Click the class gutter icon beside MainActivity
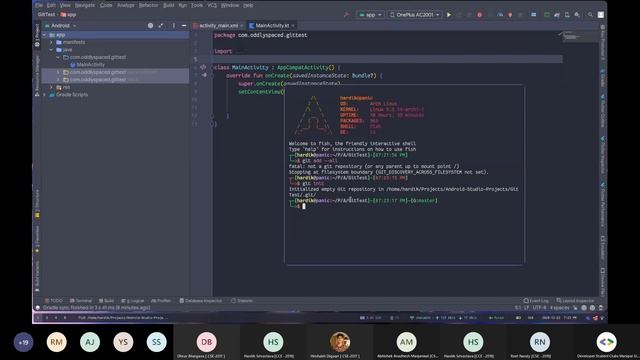The image size is (640, 360). tap(203, 67)
